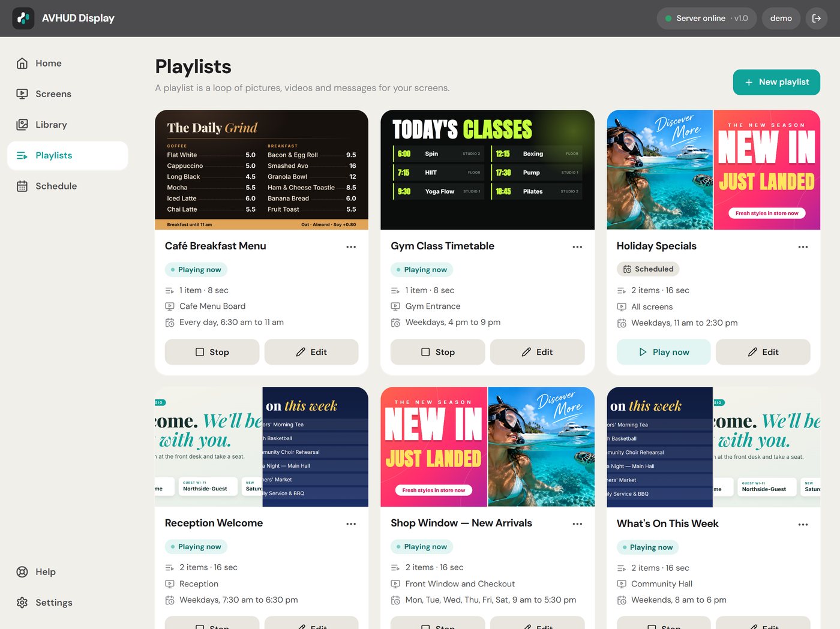Click screen icon beside Gym Entrance
The image size is (840, 629).
click(395, 306)
